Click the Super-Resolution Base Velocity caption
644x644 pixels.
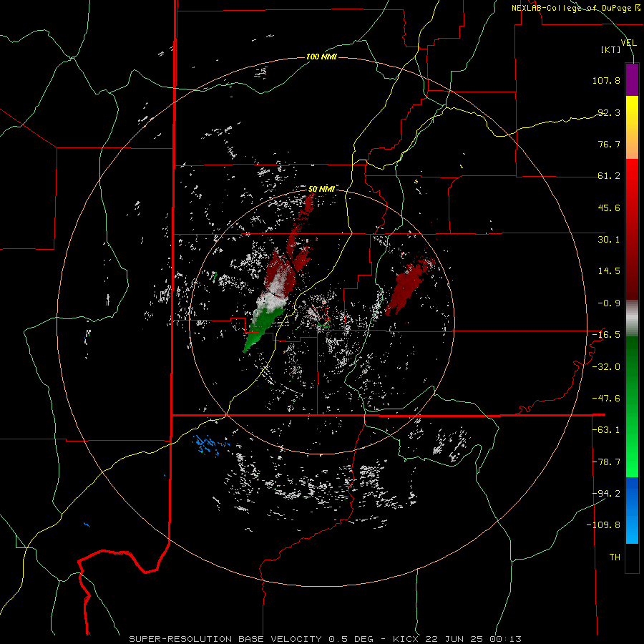(x=325, y=639)
